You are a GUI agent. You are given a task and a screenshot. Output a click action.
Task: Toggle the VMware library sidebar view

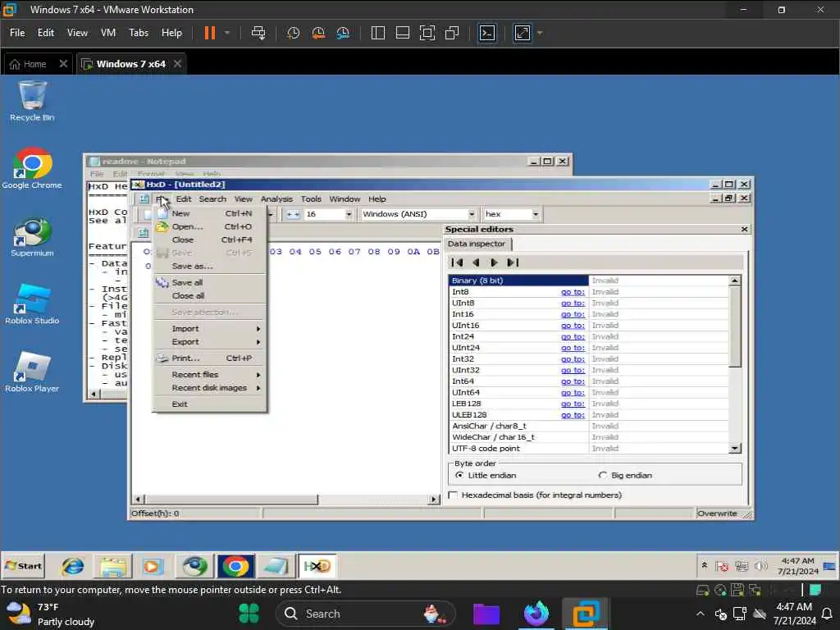coord(377,33)
